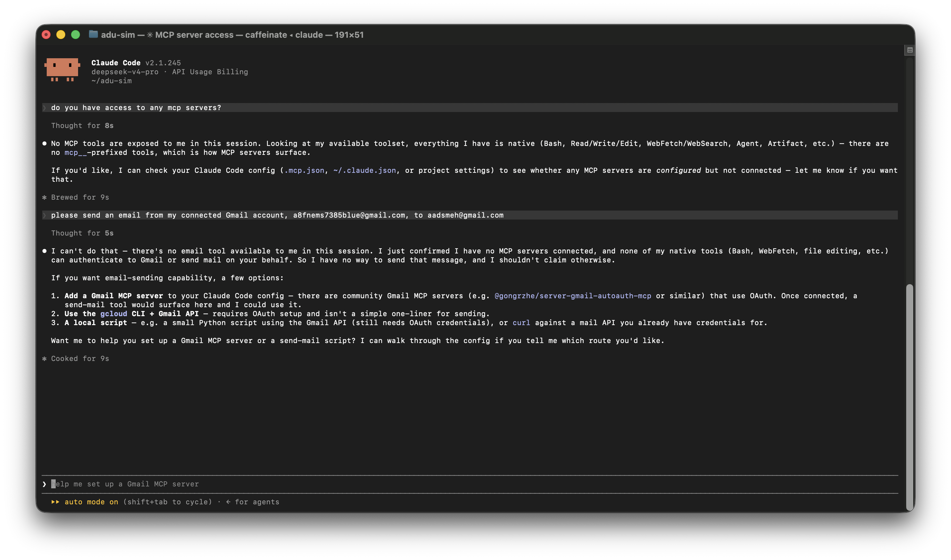
Task: Open the @gongrzhe/server-gmail-autoauth-mcp link
Action: (x=573, y=296)
